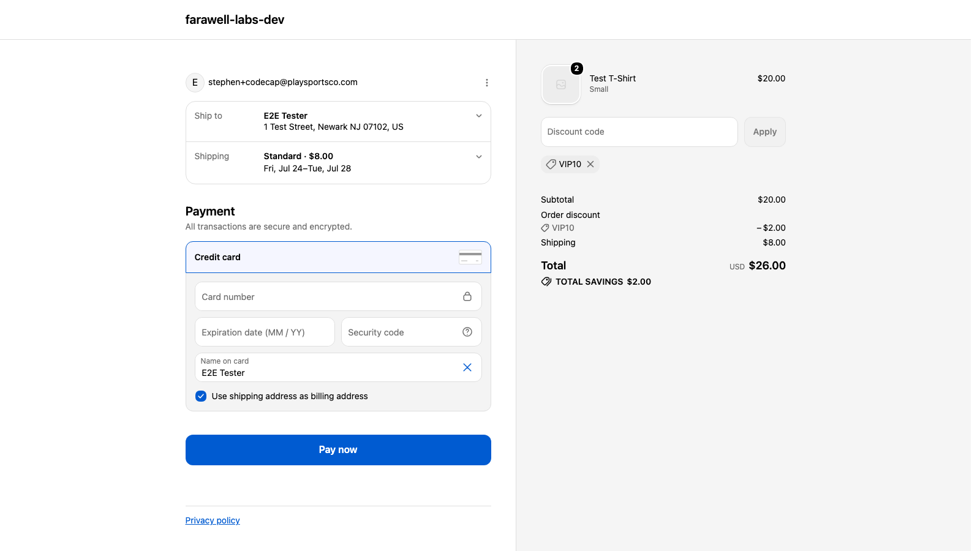Focus the Card number field
This screenshot has width=980, height=551.
coord(338,296)
